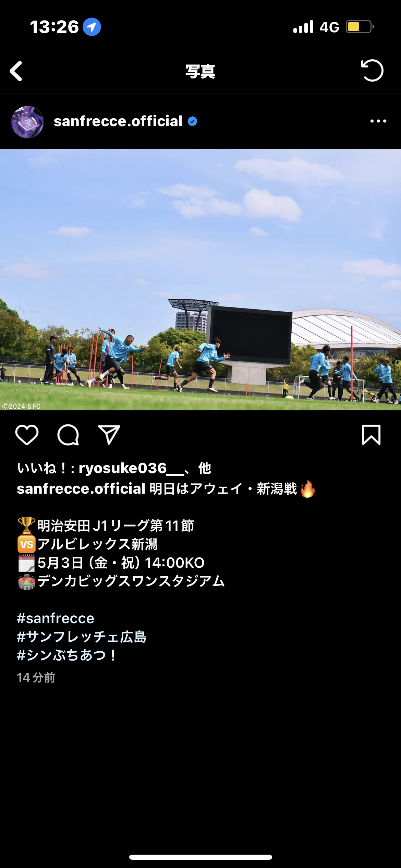Tap the 写真 title in the header
The height and width of the screenshot is (868, 401).
[200, 71]
